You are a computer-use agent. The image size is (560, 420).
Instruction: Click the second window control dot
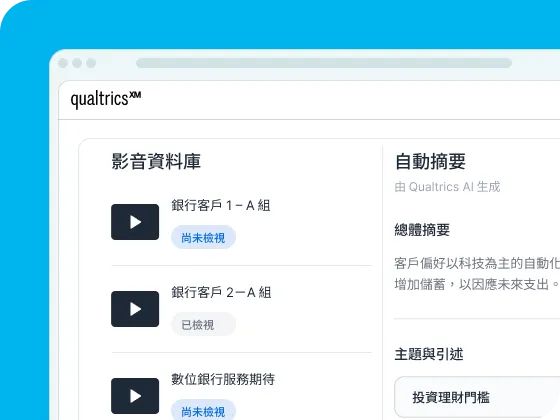(77, 63)
